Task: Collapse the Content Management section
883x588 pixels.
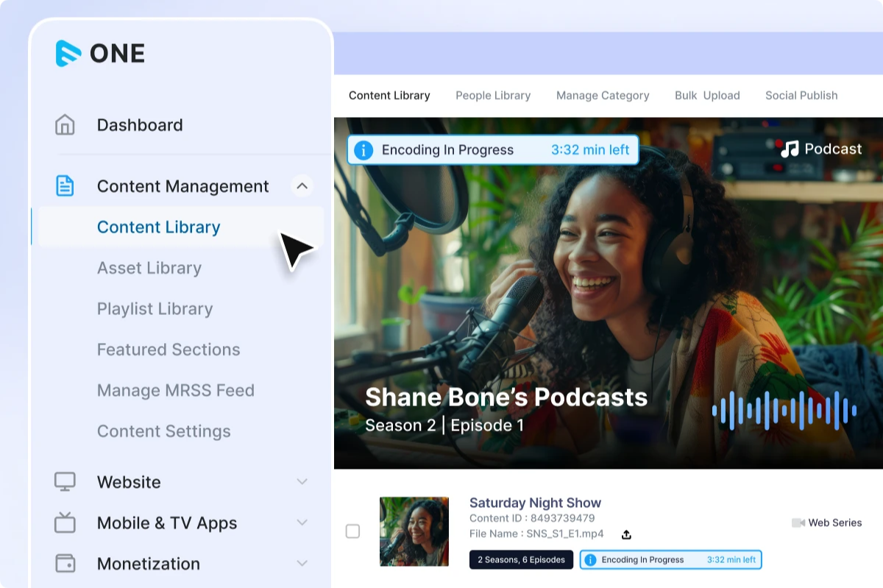Action: pos(302,186)
